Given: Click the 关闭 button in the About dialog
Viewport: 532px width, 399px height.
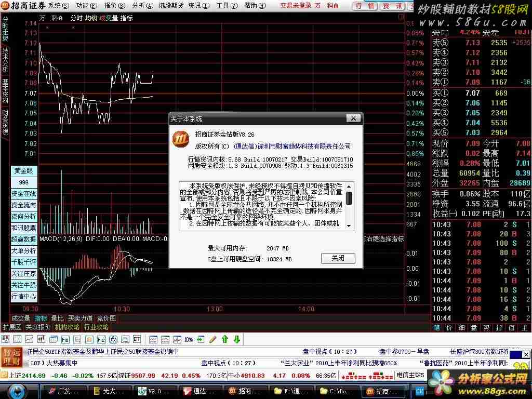Looking at the screenshot, I should click(338, 258).
